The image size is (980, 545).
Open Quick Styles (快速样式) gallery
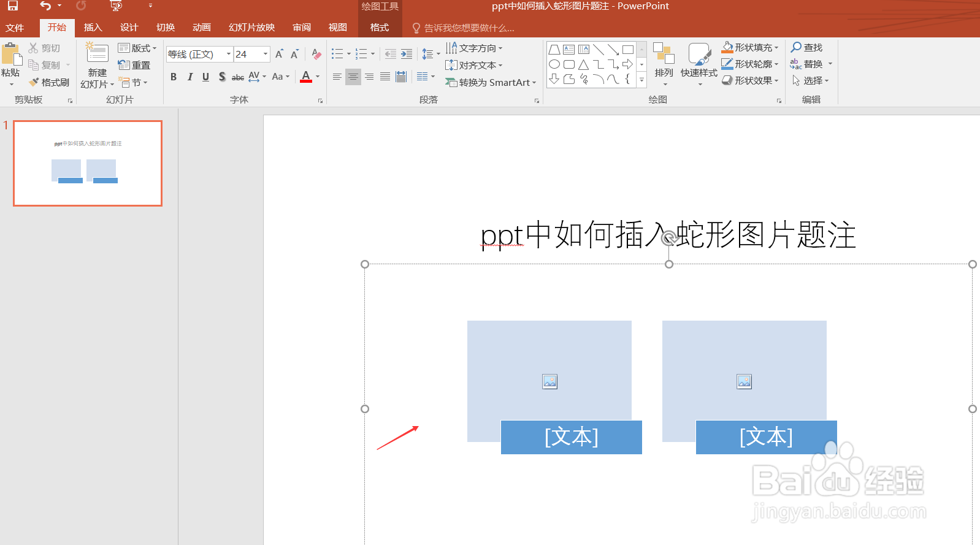tap(699, 64)
